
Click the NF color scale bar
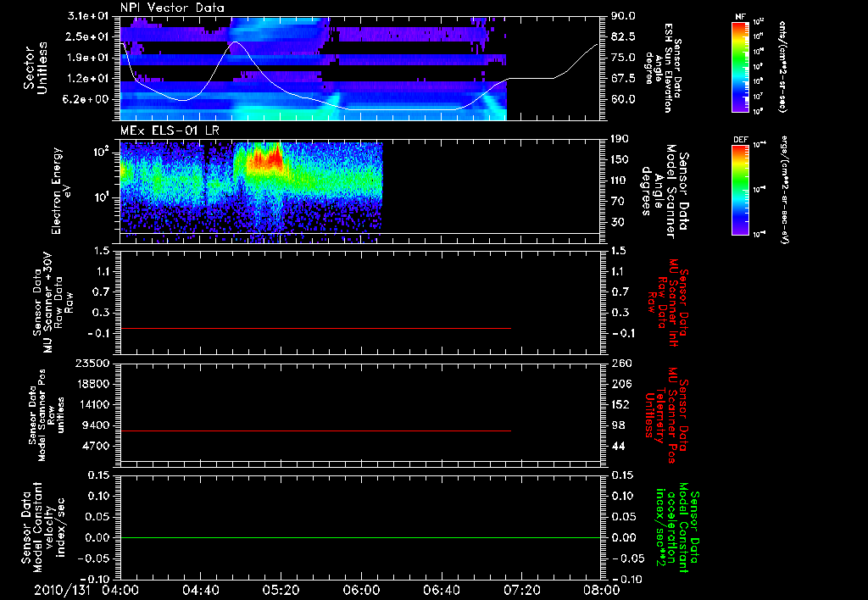[740, 66]
